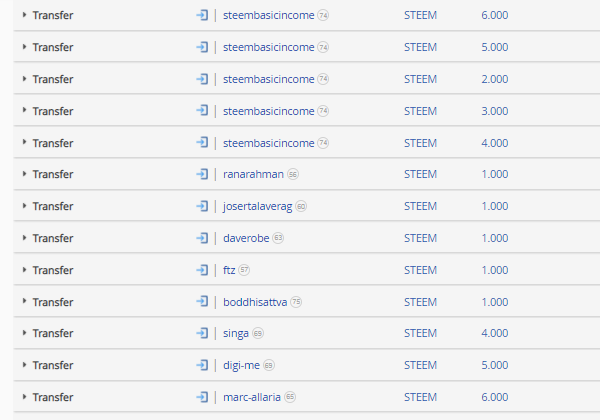Expand arrow of steembasicincome 4.000 transfer
Image resolution: width=600 pixels, height=420 pixels.
(24, 142)
